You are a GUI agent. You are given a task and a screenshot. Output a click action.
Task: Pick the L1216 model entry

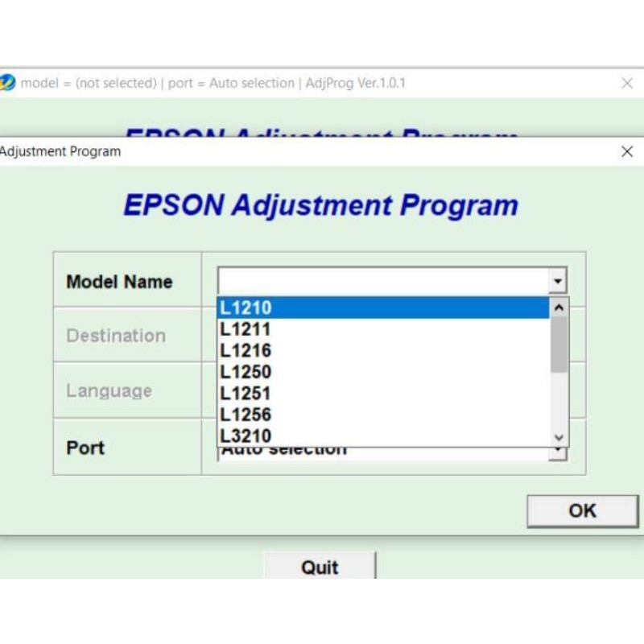click(383, 350)
